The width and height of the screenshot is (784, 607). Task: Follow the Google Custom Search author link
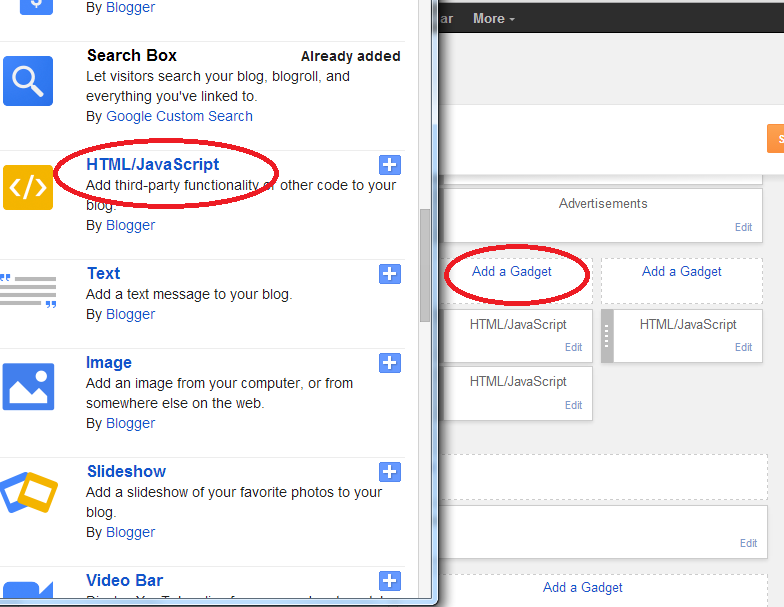pos(180,116)
